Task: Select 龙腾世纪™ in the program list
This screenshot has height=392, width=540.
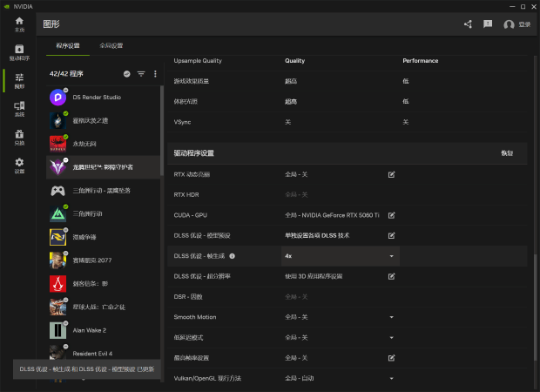Action: click(x=103, y=167)
